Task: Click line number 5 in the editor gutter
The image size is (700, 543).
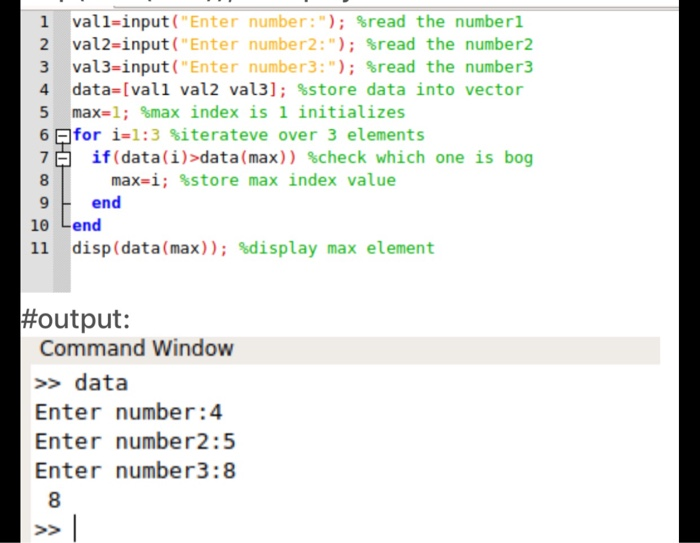Action: coord(44,112)
